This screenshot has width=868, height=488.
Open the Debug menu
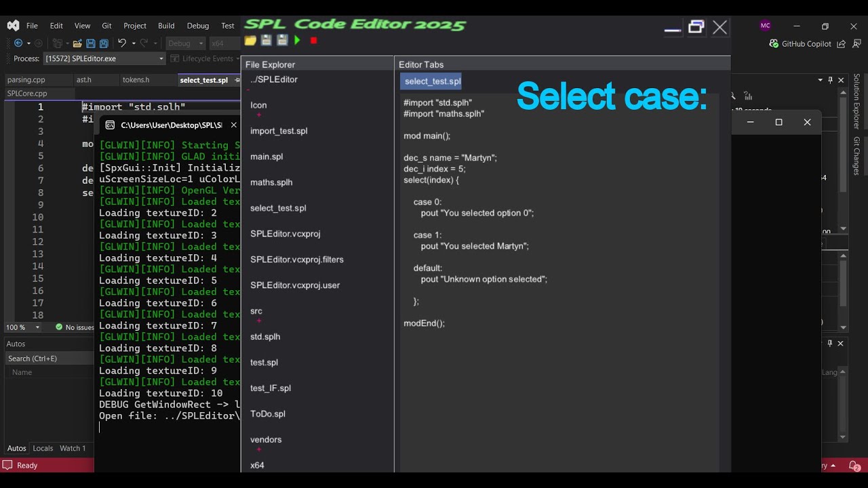tap(198, 26)
